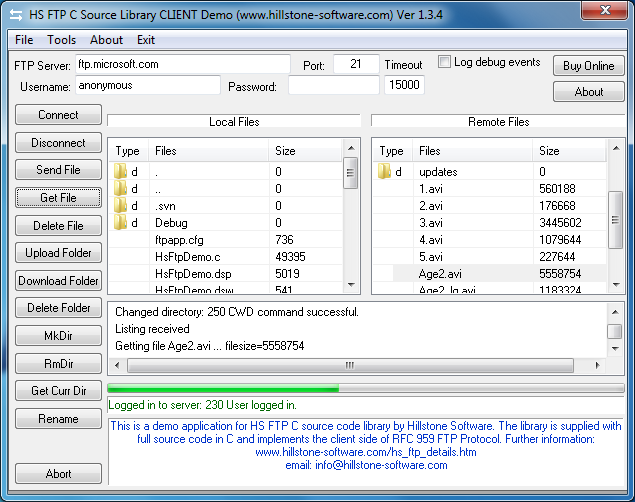Click the log scroll left arrow
Screen dimensions: 635x502
(117, 365)
